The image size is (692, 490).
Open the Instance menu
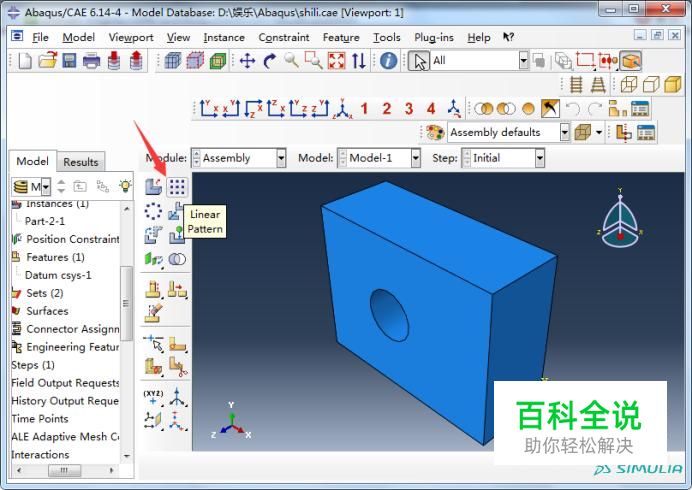tap(224, 38)
